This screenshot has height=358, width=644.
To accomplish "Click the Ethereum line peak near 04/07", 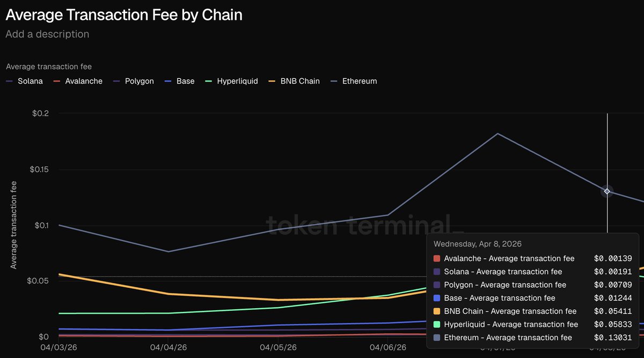I will [x=497, y=133].
